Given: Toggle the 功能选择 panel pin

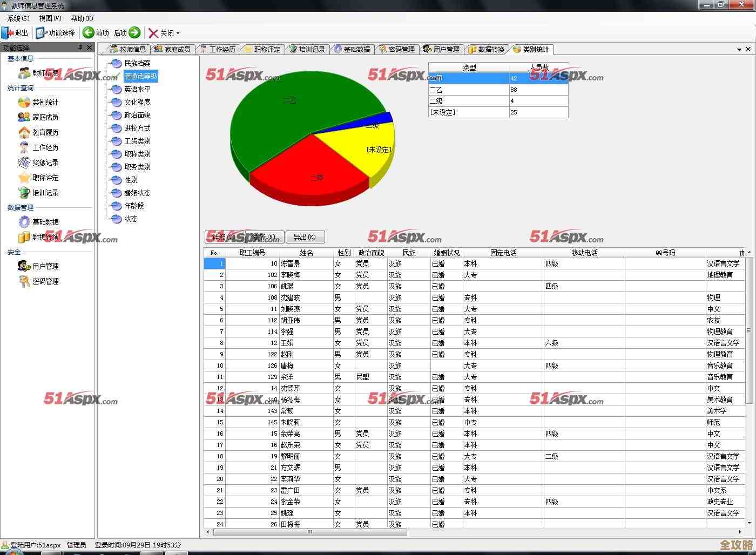Looking at the screenshot, I should coord(80,48).
